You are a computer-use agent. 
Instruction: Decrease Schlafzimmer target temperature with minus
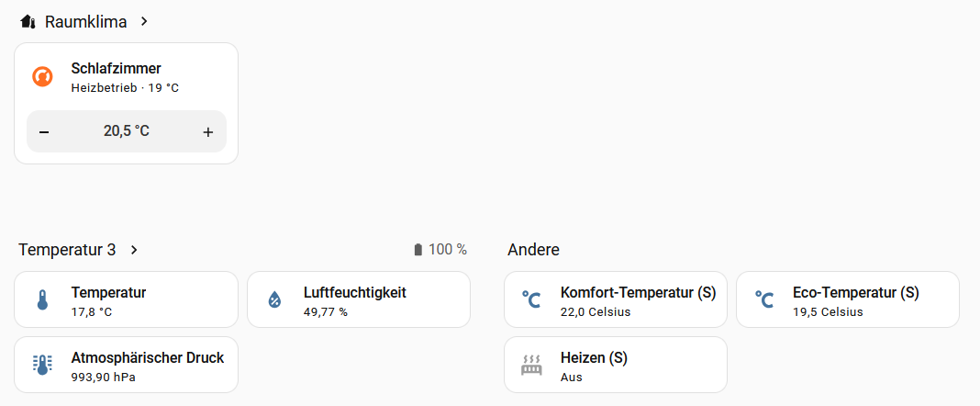tap(44, 132)
